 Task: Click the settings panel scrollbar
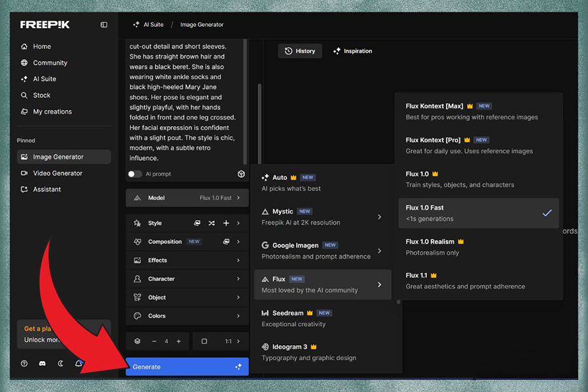point(259,123)
